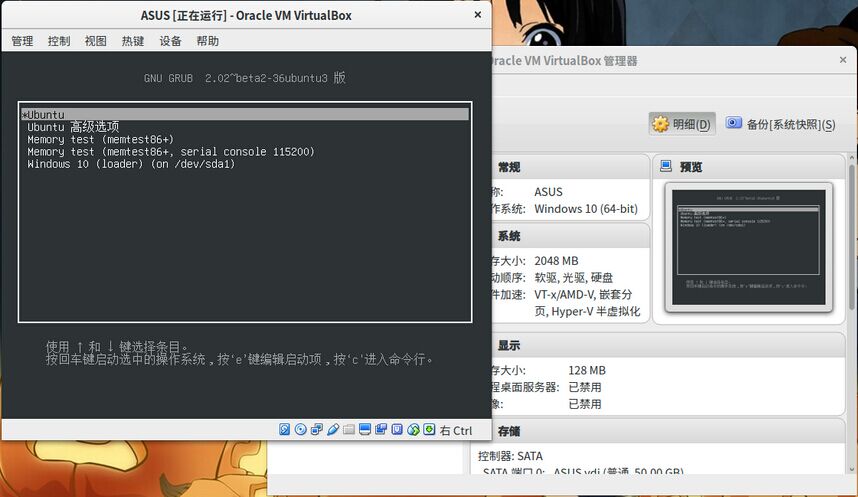Click the optical disc icon in VM status bar
Viewport: 858px width, 497px height.
(x=300, y=430)
